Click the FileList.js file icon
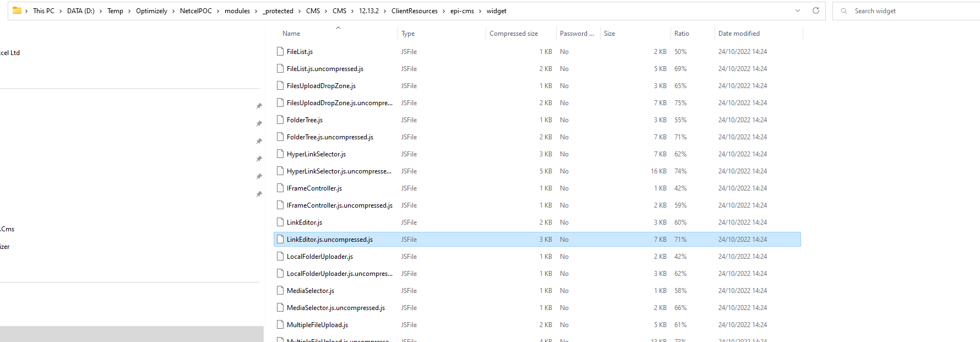 click(280, 52)
